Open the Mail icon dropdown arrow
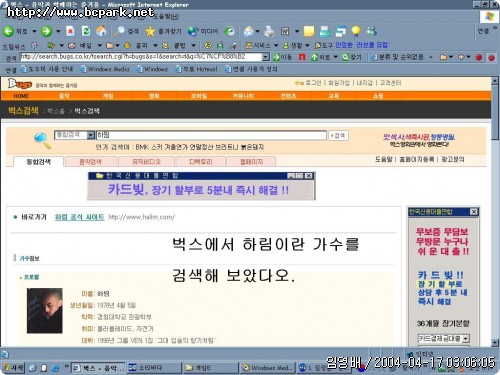 [x=257, y=32]
